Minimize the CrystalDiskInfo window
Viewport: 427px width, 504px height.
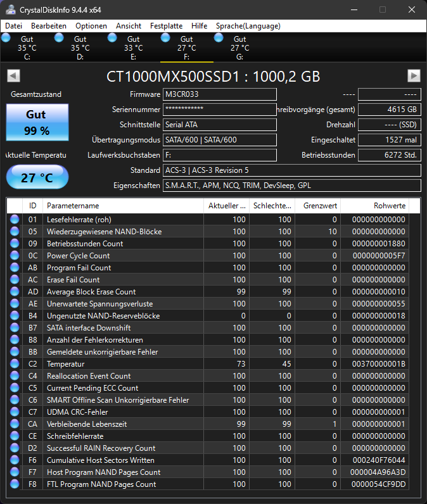coord(354,9)
